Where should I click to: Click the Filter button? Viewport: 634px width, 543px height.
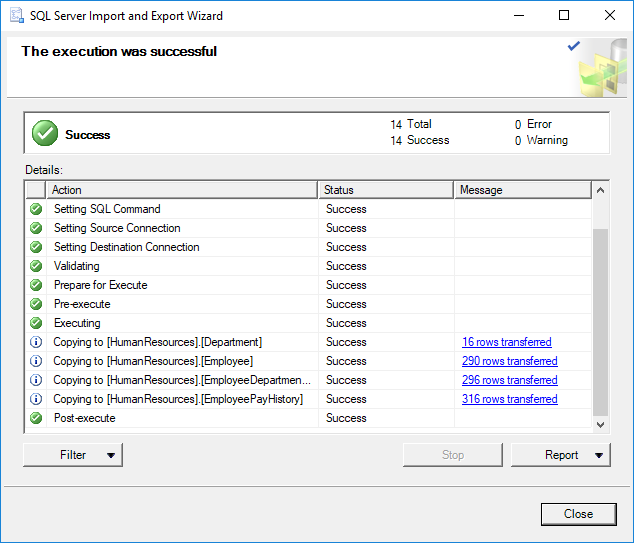pos(63,455)
